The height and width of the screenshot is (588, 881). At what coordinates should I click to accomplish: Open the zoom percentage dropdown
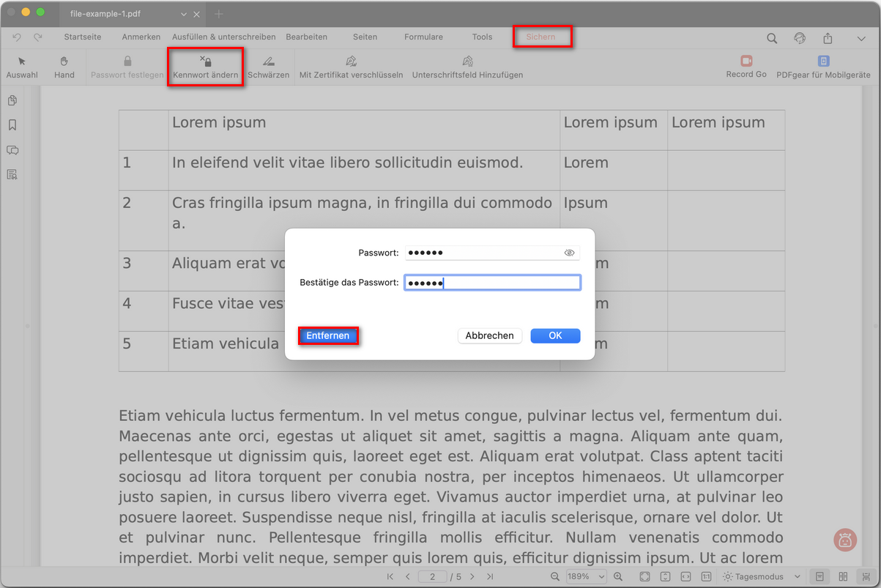pyautogui.click(x=586, y=576)
